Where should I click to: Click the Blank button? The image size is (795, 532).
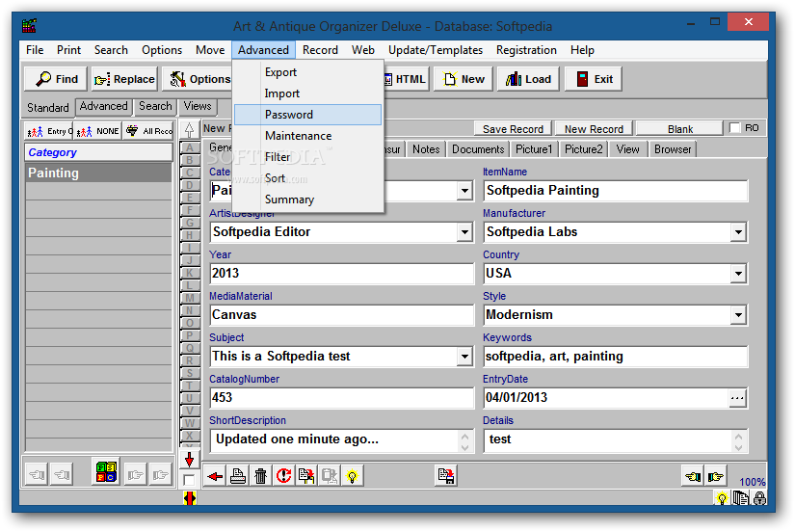point(680,129)
